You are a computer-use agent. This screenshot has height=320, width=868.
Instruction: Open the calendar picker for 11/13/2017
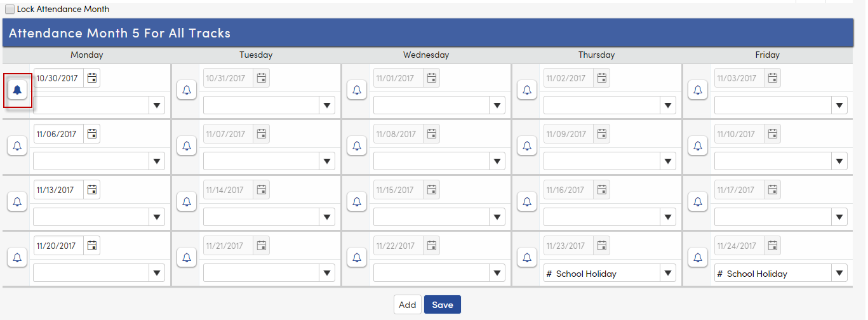click(x=92, y=190)
